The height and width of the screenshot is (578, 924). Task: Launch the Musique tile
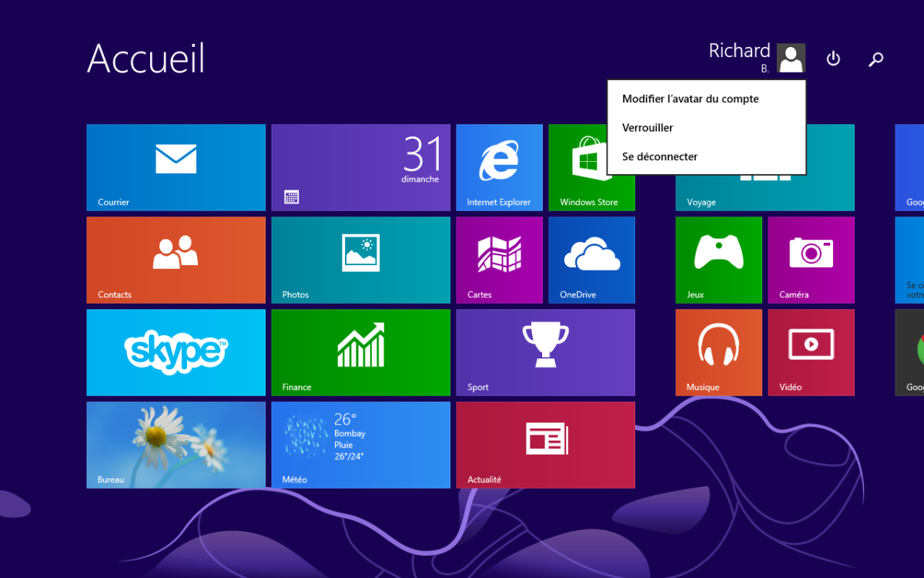click(x=718, y=352)
